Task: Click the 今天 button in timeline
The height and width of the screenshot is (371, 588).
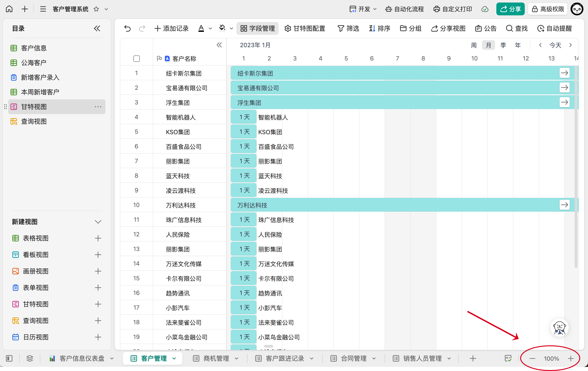Action: click(x=555, y=45)
